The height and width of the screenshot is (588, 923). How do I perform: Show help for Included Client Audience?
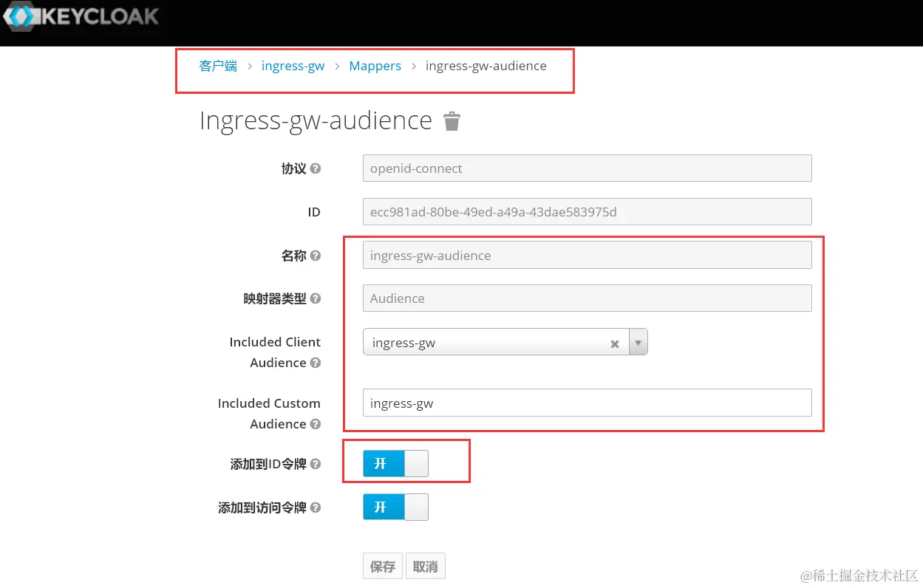click(316, 363)
